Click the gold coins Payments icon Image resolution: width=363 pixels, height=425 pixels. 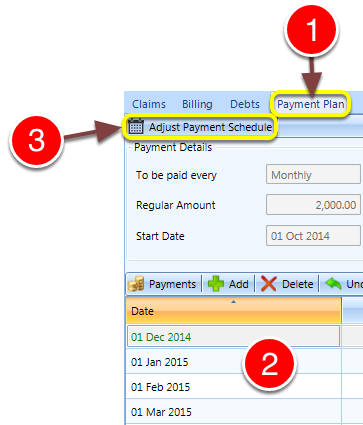(136, 284)
